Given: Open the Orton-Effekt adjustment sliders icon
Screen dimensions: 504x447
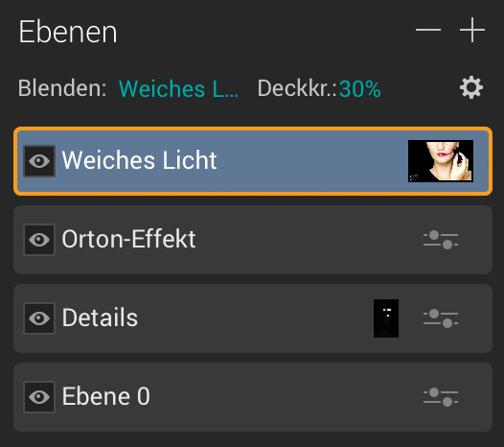Looking at the screenshot, I should click(441, 240).
